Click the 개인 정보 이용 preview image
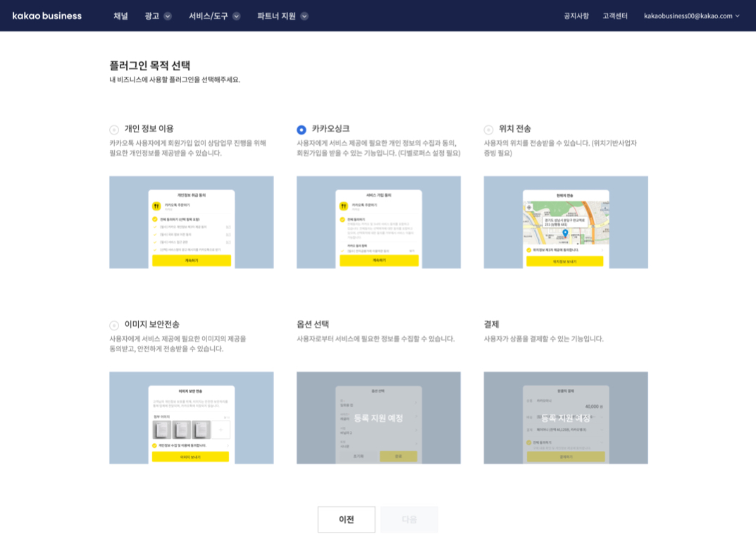 191,222
